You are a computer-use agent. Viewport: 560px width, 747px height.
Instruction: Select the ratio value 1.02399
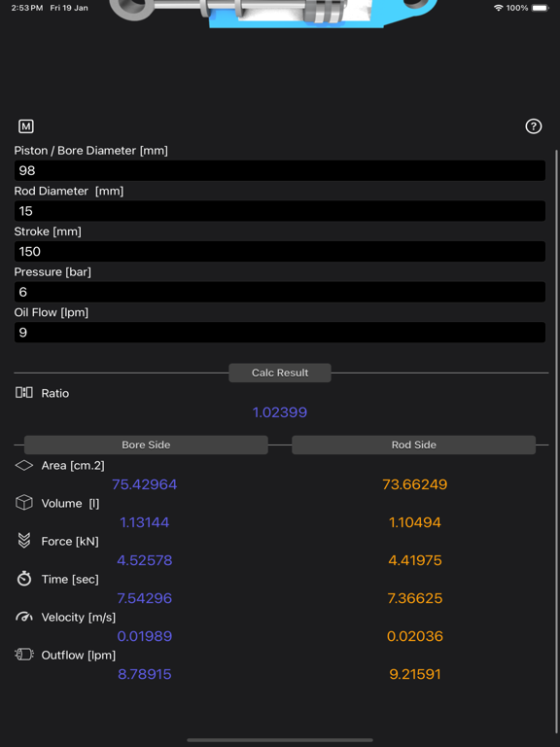point(280,412)
